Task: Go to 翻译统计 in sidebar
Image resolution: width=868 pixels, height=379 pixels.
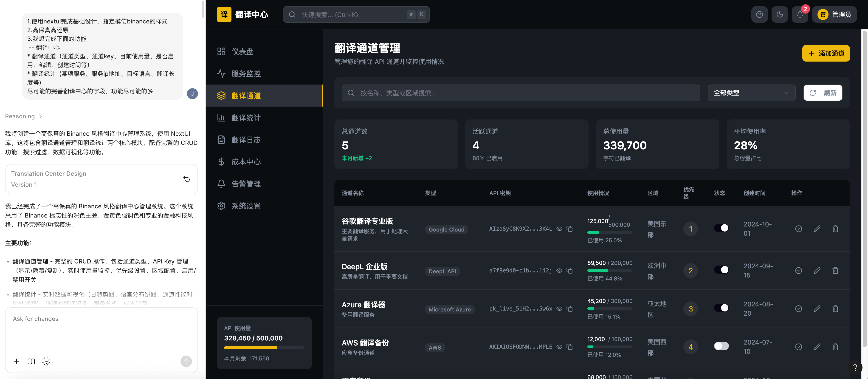Action: pyautogui.click(x=246, y=118)
